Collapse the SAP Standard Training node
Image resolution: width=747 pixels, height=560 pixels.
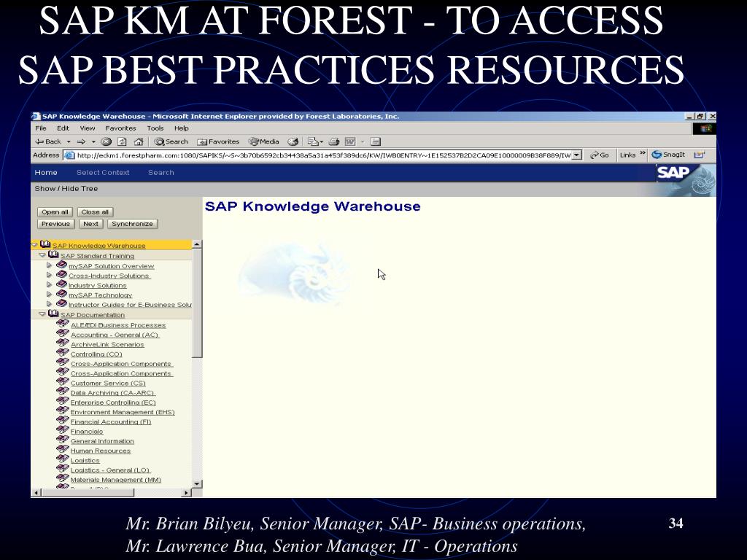42,255
